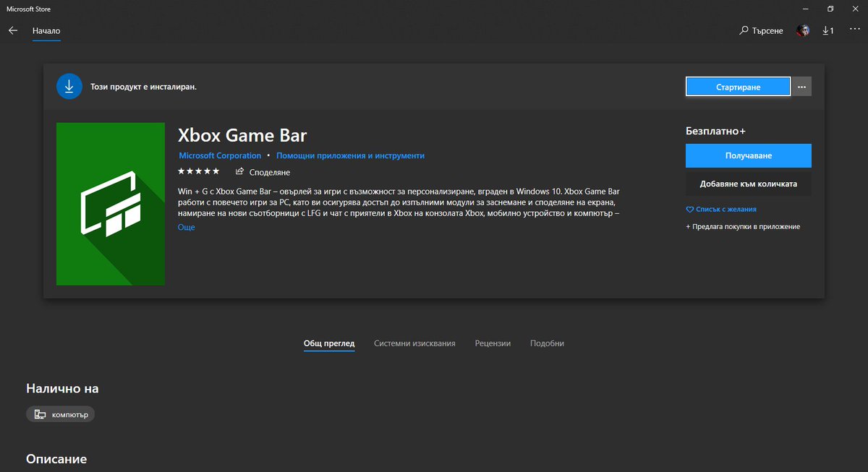868x472 pixels.
Task: Minimize the Microsoft Store window
Action: click(807, 9)
